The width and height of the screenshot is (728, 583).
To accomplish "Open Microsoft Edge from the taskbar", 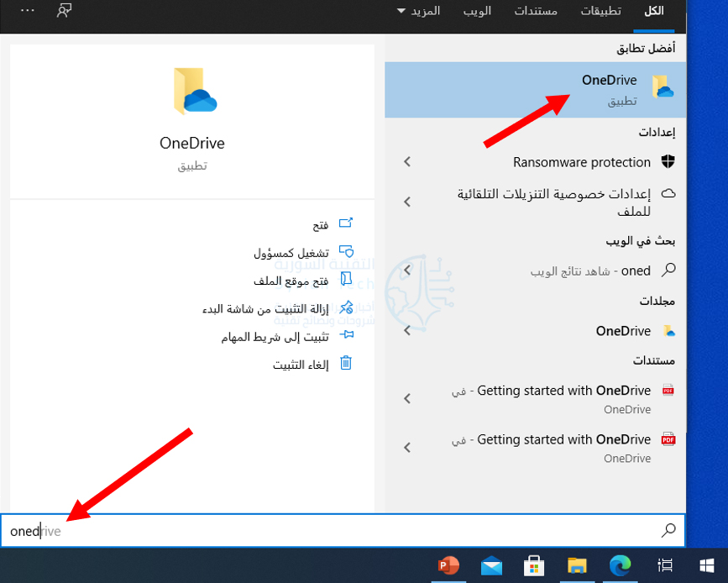I will [620, 565].
